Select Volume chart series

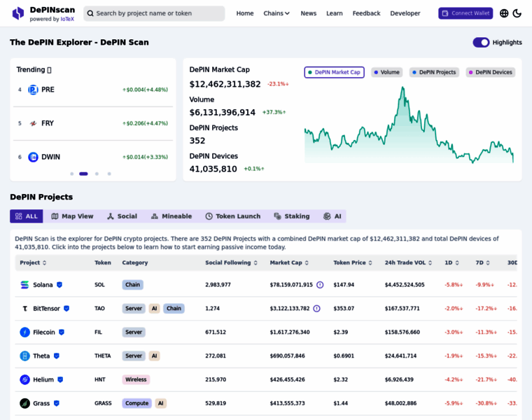(387, 72)
